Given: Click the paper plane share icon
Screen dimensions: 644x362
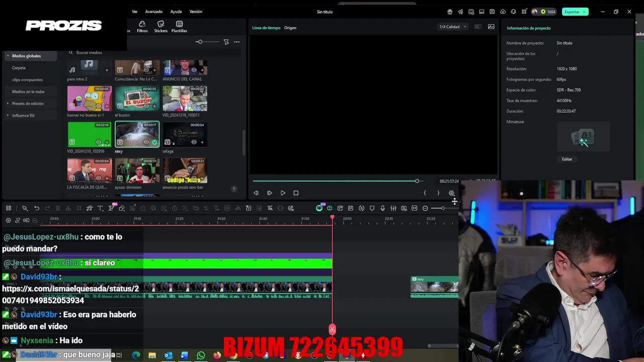Looking at the screenshot, I should 460,12.
